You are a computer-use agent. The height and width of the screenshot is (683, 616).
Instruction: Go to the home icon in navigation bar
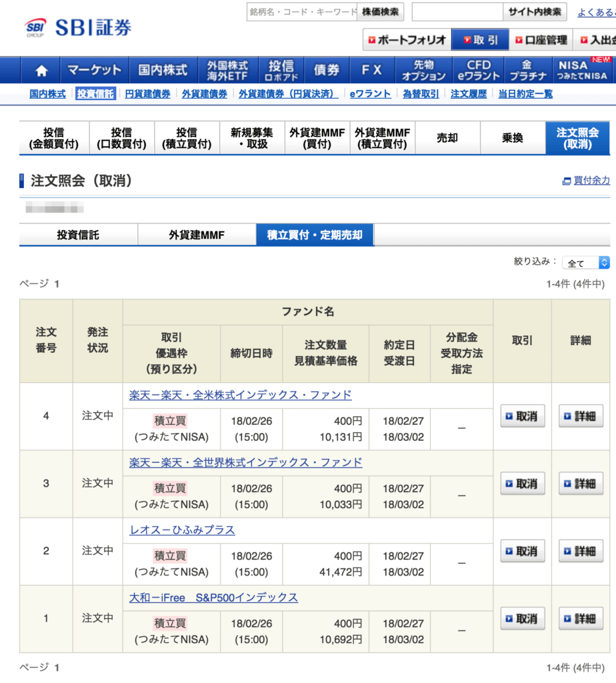(x=41, y=70)
